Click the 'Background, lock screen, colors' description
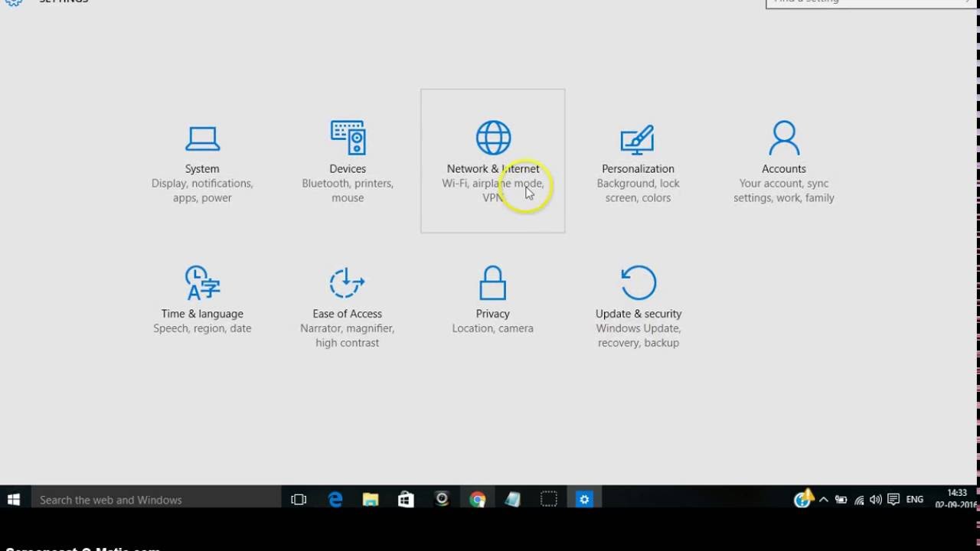 pos(638,191)
